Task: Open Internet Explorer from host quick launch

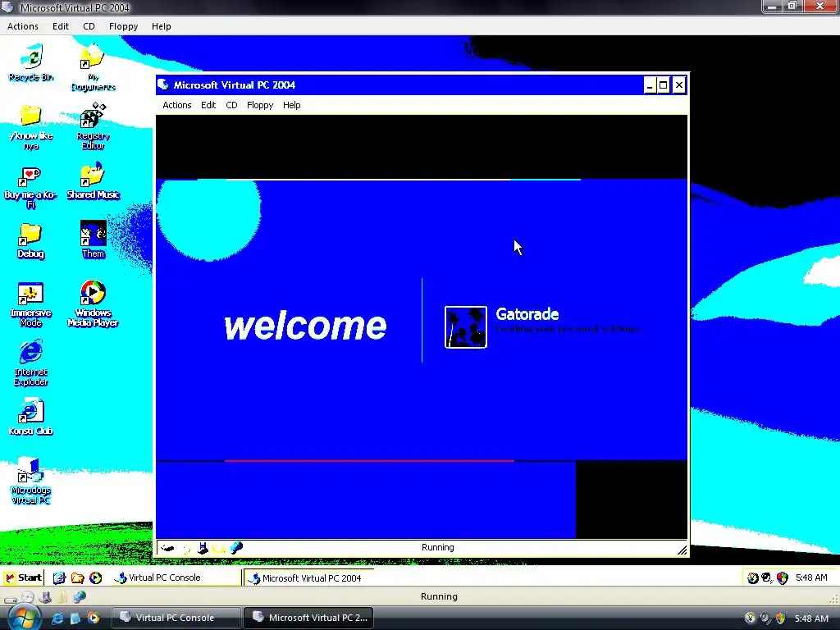Action: click(57, 618)
